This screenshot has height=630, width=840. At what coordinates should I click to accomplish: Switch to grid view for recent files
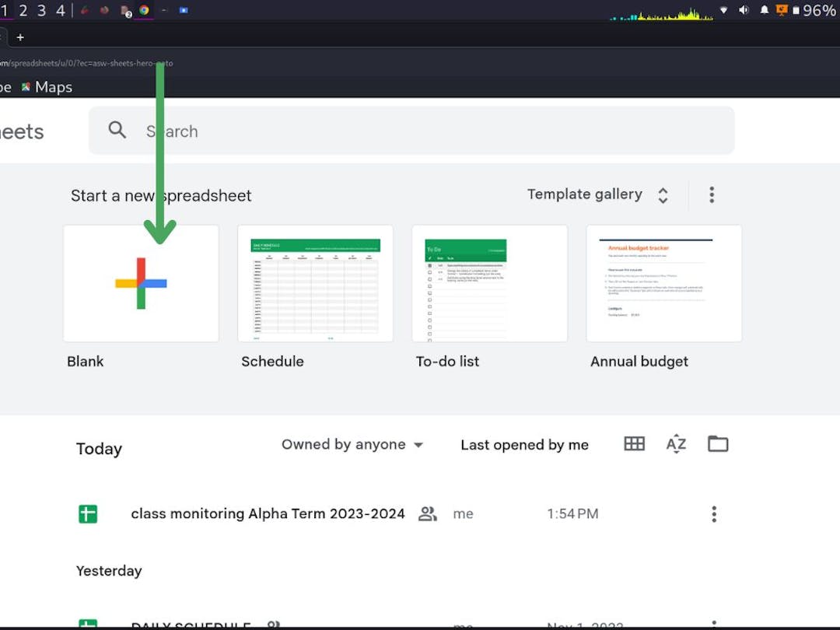[x=634, y=443]
